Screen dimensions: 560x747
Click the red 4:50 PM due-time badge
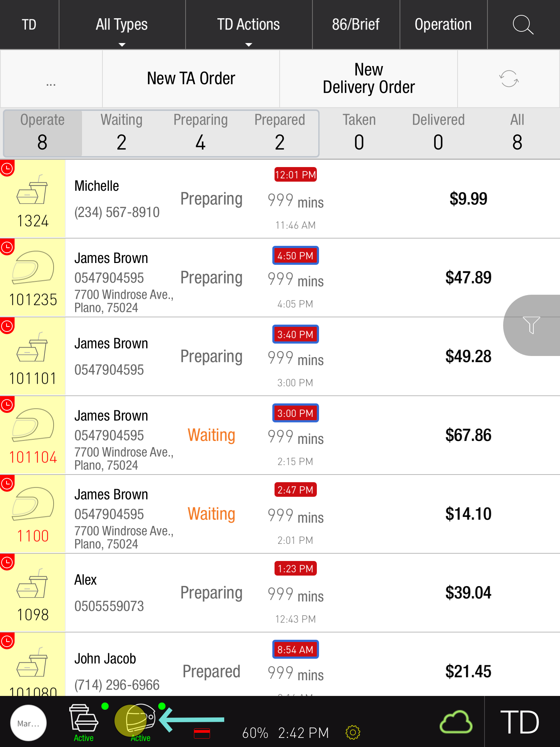pos(295,256)
